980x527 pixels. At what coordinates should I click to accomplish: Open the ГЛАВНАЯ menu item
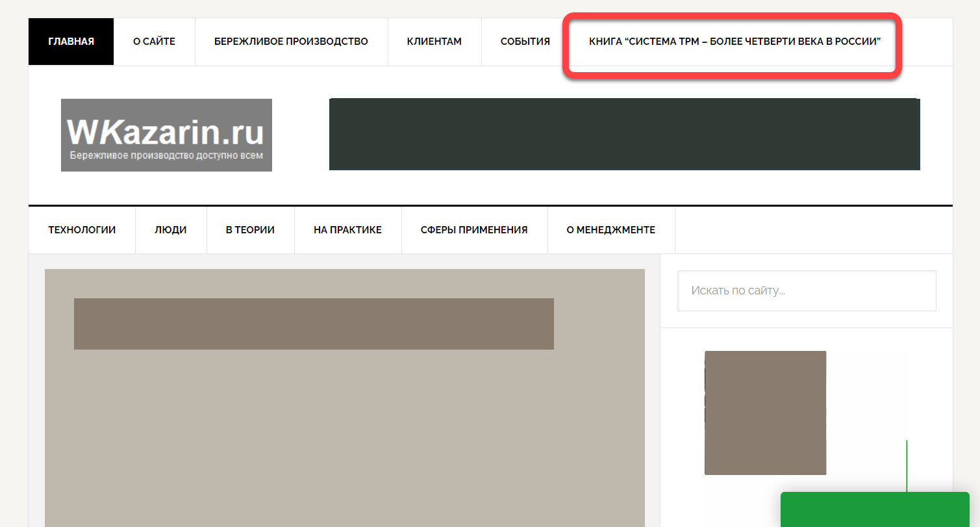click(x=70, y=41)
